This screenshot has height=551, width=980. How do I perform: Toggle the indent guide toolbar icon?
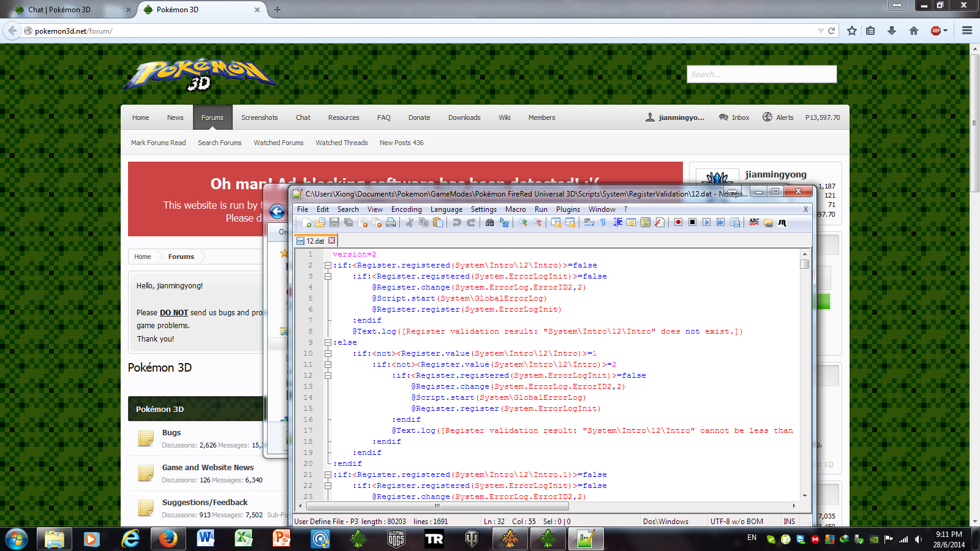pos(617,223)
